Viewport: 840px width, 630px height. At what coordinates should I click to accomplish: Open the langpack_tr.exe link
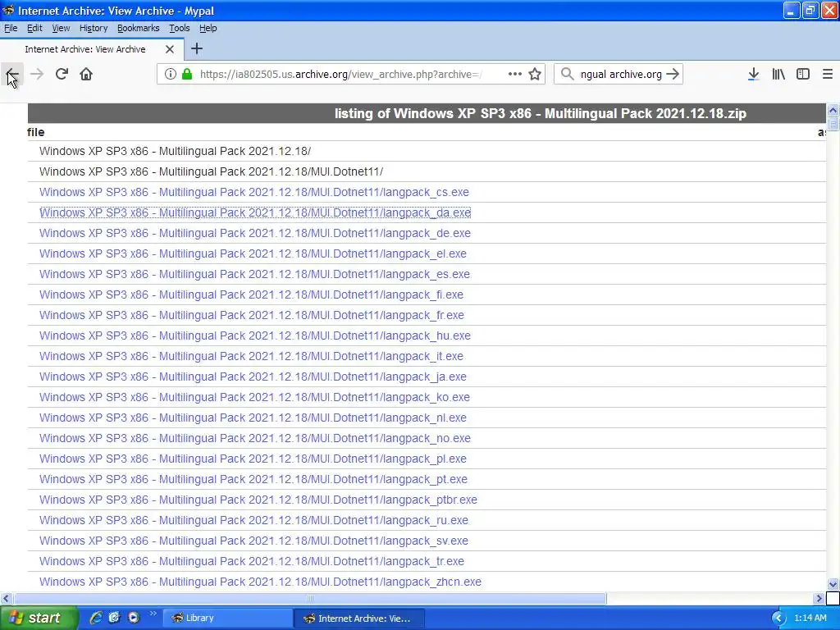pyautogui.click(x=252, y=561)
